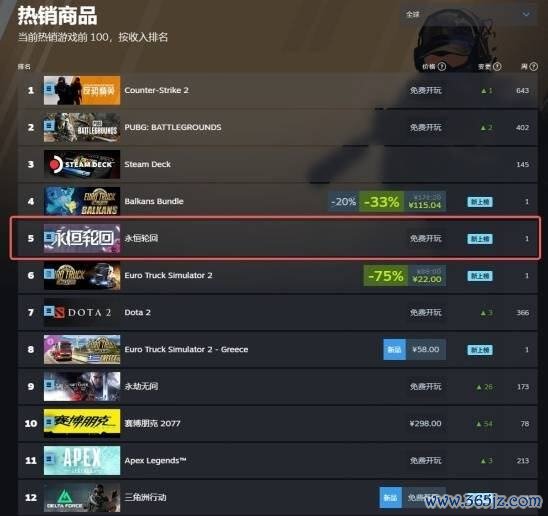
Task: Click the list icon on the Dota 2 thumbnail
Action: point(49,310)
